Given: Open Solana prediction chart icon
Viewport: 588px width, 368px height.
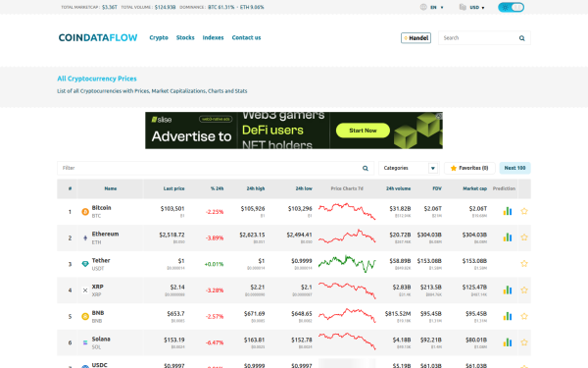Looking at the screenshot, I should pyautogui.click(x=508, y=342).
